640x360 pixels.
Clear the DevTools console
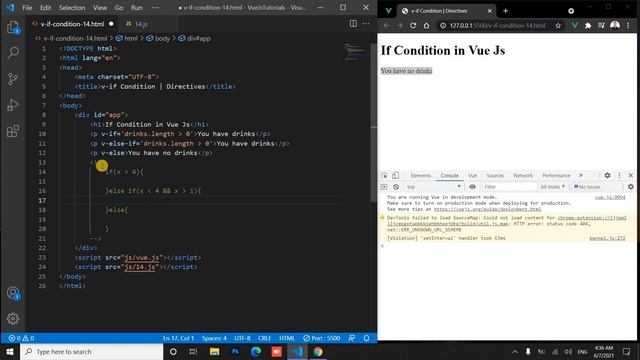(x=396, y=187)
